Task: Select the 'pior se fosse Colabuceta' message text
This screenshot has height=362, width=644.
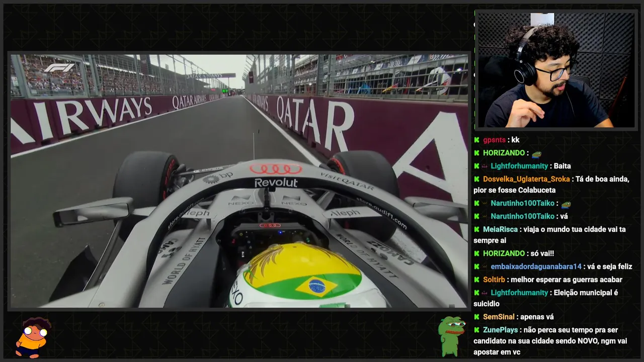Action: click(514, 190)
